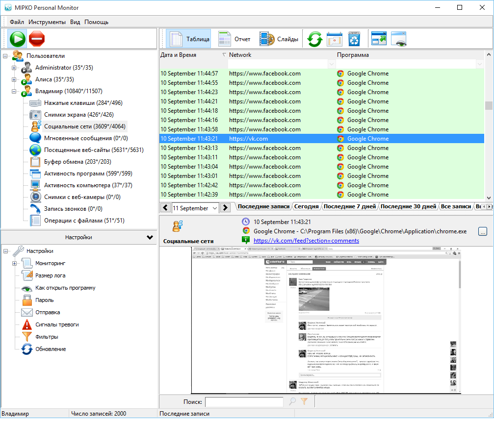Click the Поиск search input field
The height and width of the screenshot is (448, 494).
click(x=244, y=401)
